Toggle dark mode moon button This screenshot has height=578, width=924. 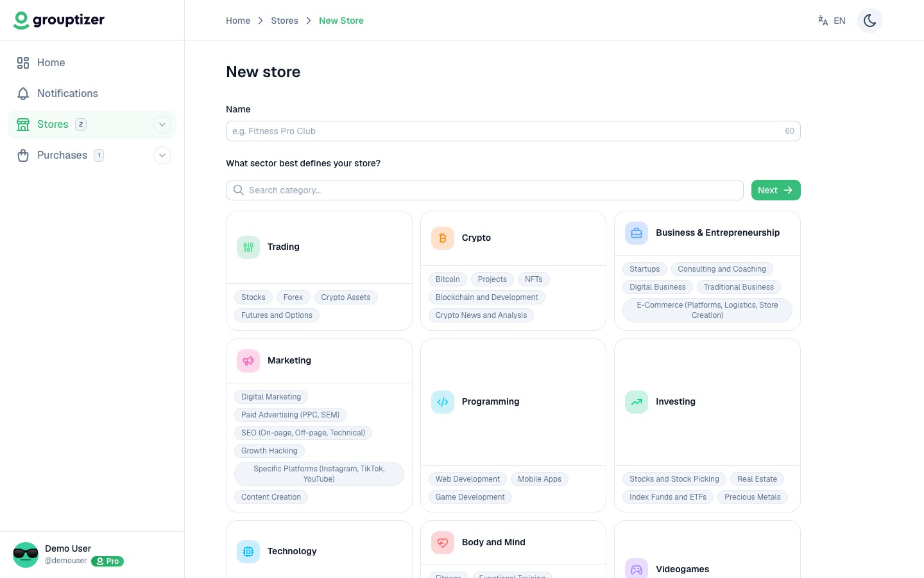click(870, 21)
